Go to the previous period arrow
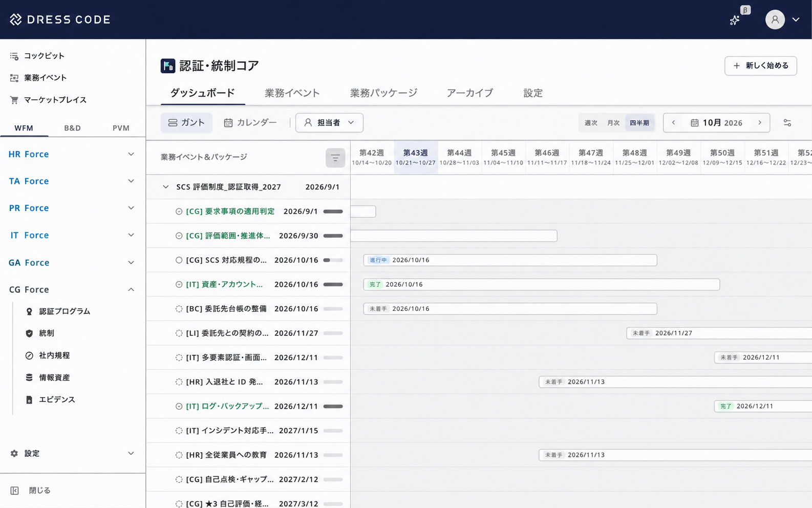Screen dimensions: 812x508 [x=674, y=123]
